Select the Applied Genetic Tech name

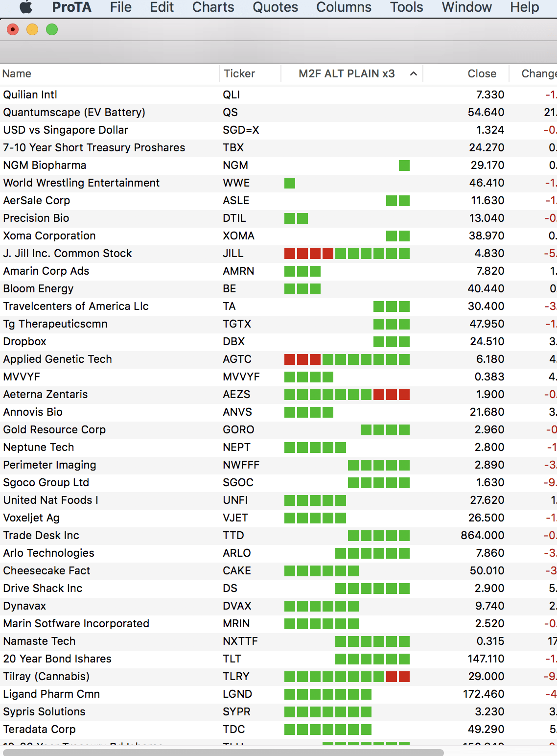point(57,359)
